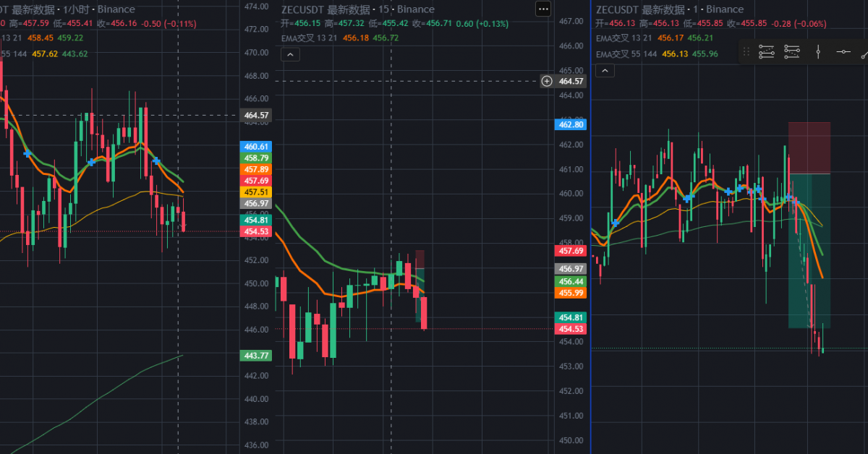Open ZECUSDT 15 Binance symbol title

(x=358, y=9)
